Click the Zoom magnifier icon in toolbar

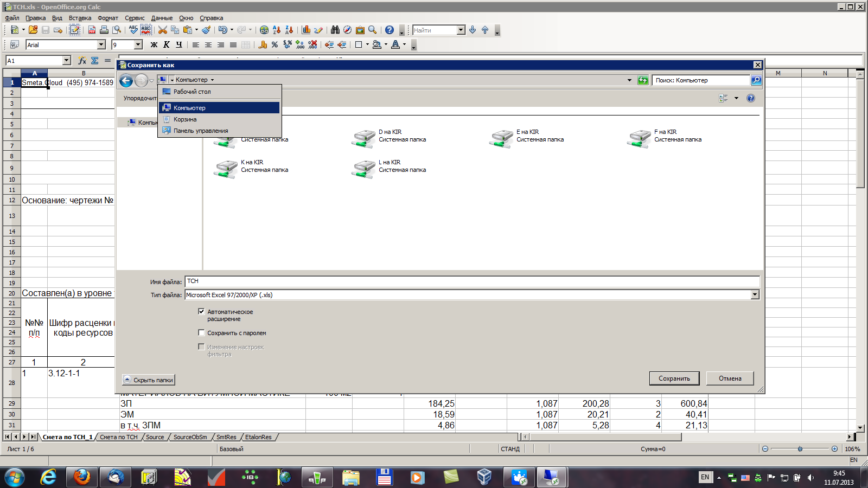coord(372,30)
